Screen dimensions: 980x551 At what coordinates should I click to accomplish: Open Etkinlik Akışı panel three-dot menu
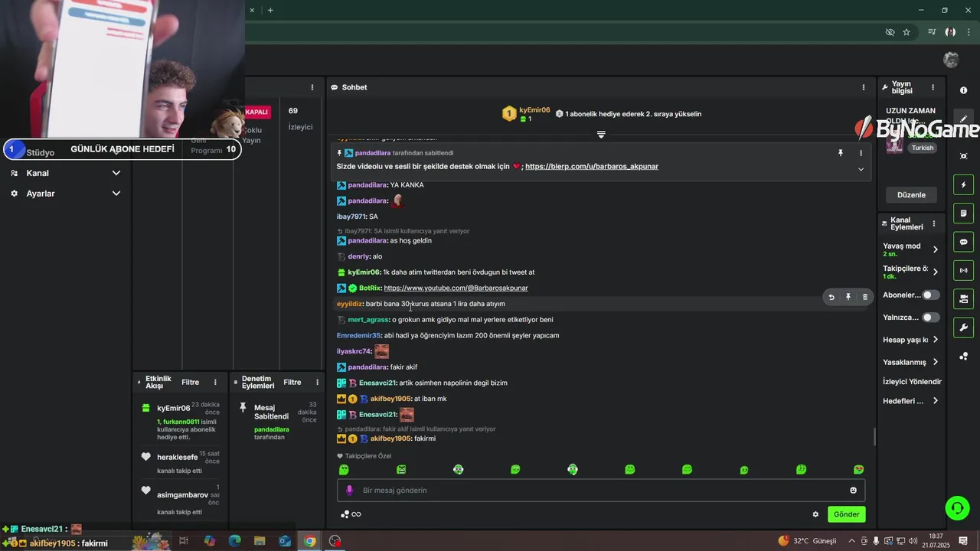215,383
